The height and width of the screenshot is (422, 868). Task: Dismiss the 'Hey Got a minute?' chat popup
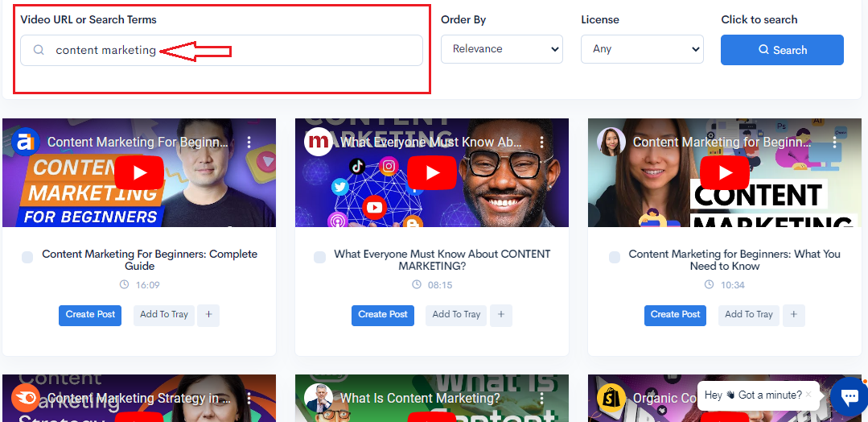pos(808,395)
